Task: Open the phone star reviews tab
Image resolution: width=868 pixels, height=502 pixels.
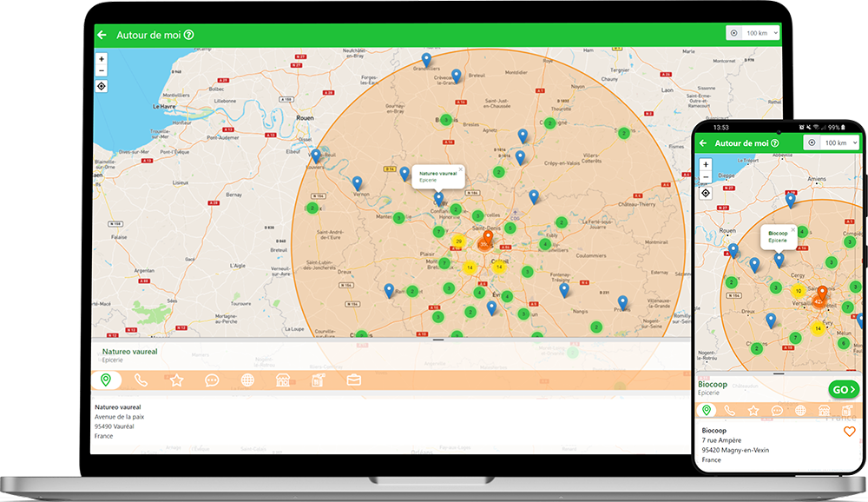Action: tap(753, 411)
